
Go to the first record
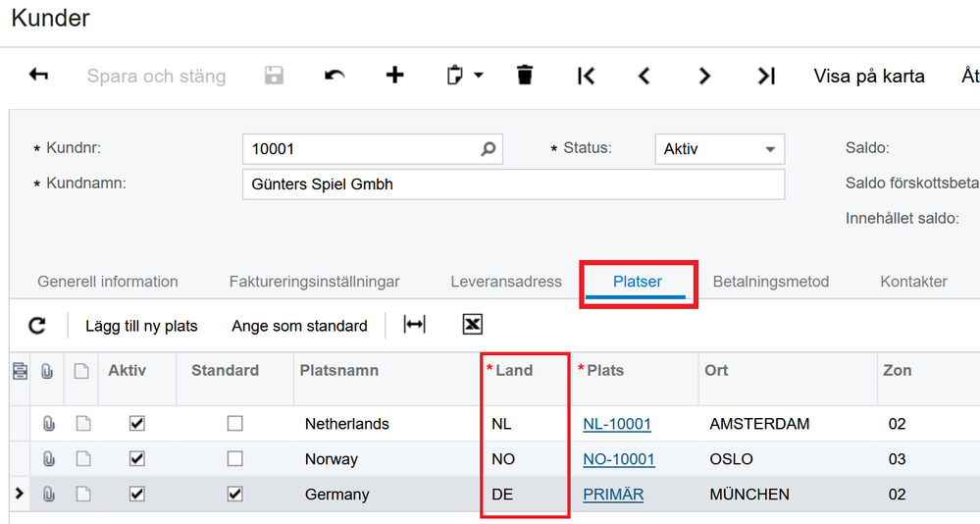[x=586, y=76]
